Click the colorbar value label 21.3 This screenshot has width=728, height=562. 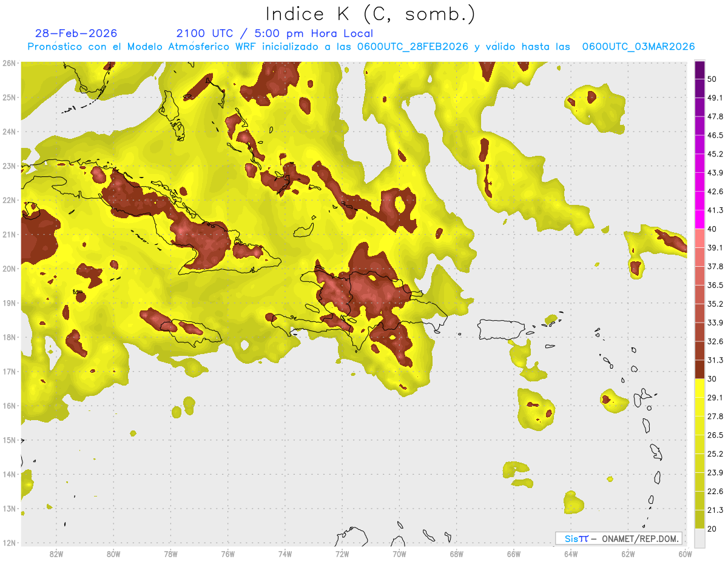click(715, 510)
